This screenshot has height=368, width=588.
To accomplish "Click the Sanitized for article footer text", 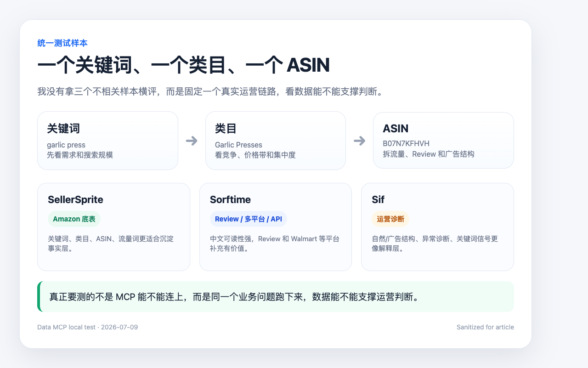I will [485, 327].
